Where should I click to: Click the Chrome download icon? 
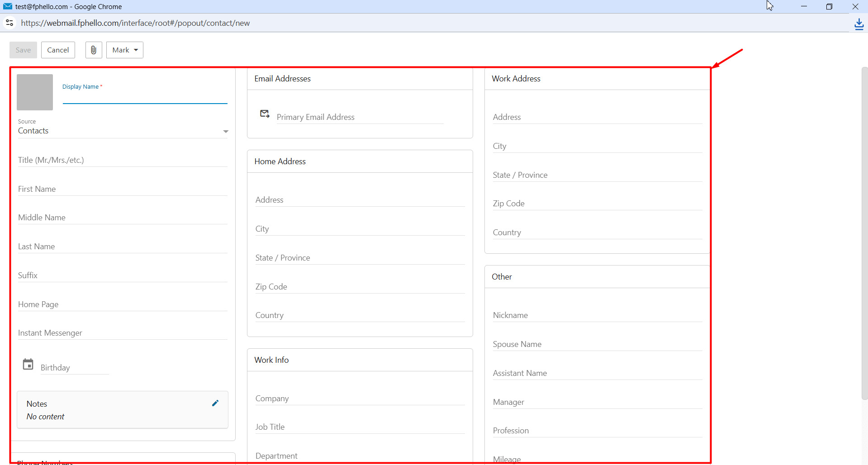pyautogui.click(x=859, y=24)
